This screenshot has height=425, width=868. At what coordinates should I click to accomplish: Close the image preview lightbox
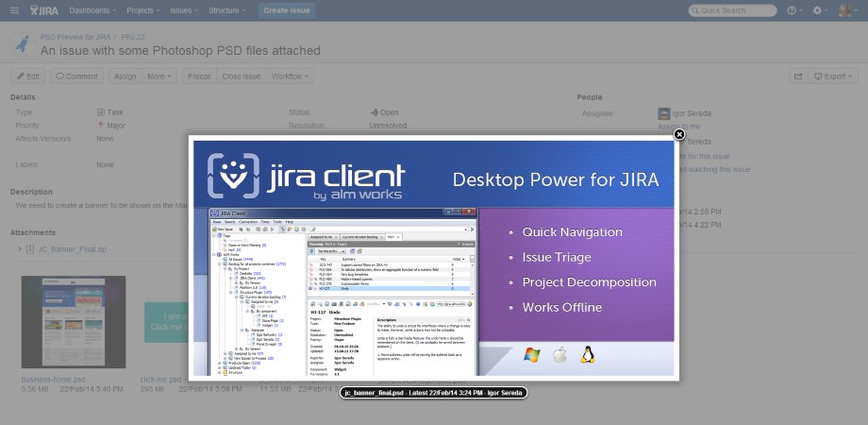[679, 134]
